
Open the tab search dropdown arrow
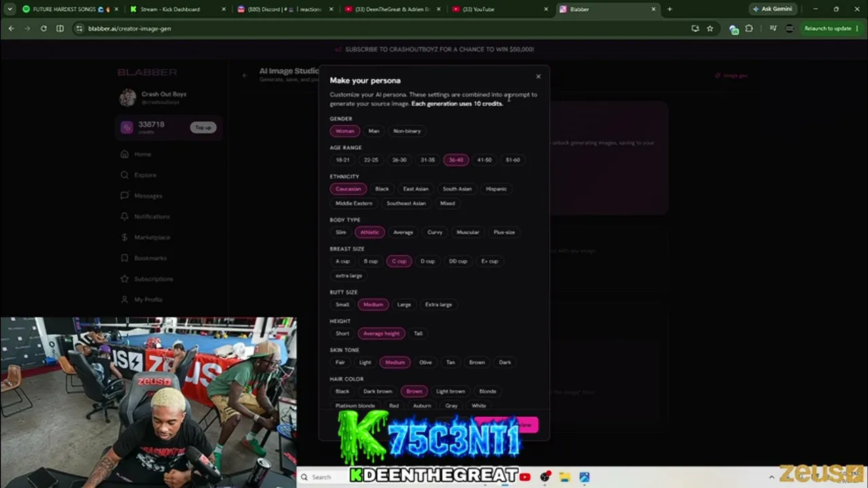[9, 9]
